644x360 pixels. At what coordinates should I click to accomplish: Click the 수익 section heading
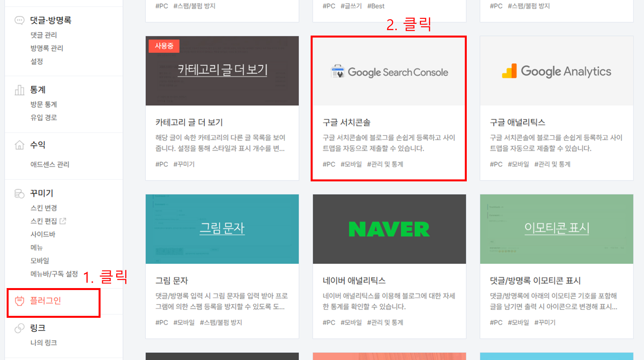coord(38,145)
